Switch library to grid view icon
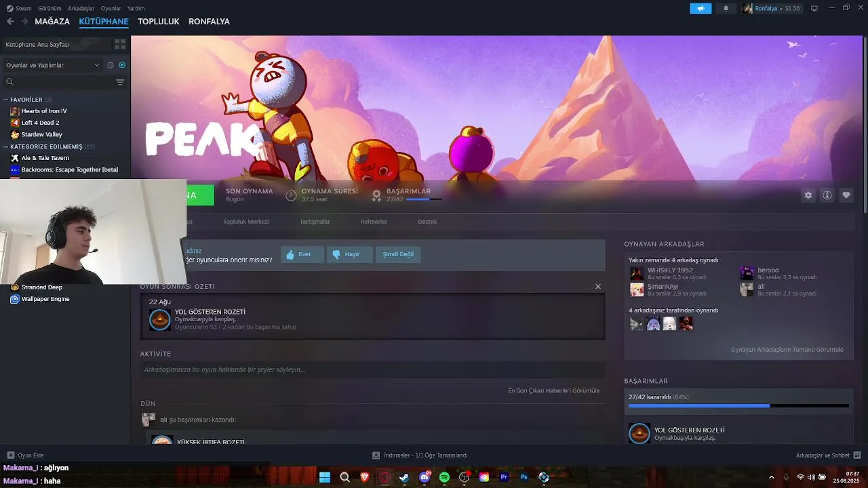The height and width of the screenshot is (488, 868). point(120,44)
